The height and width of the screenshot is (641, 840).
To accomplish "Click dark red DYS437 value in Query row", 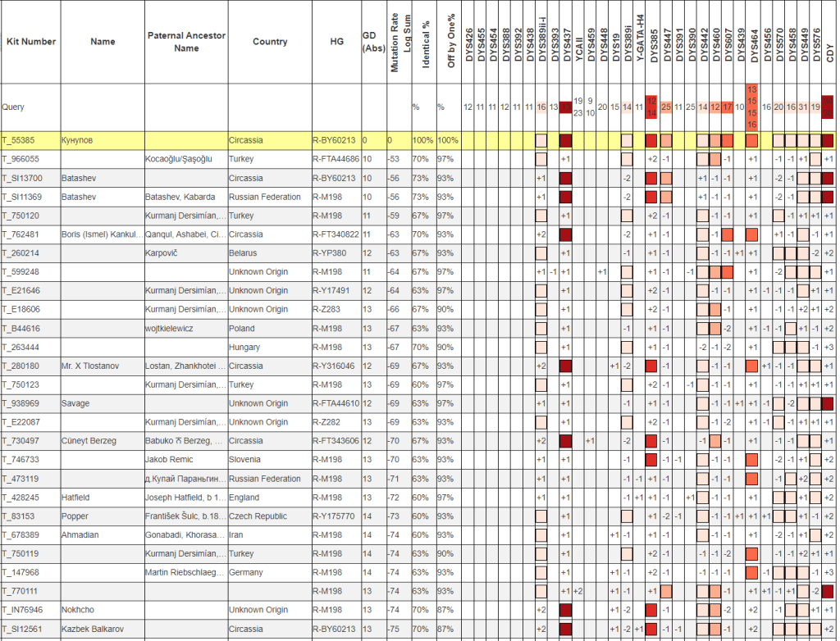I will (x=565, y=107).
